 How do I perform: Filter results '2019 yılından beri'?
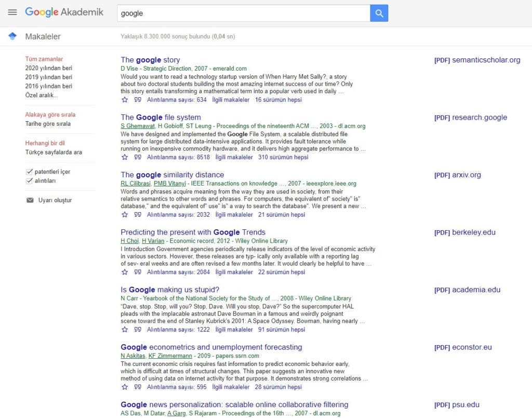point(48,77)
